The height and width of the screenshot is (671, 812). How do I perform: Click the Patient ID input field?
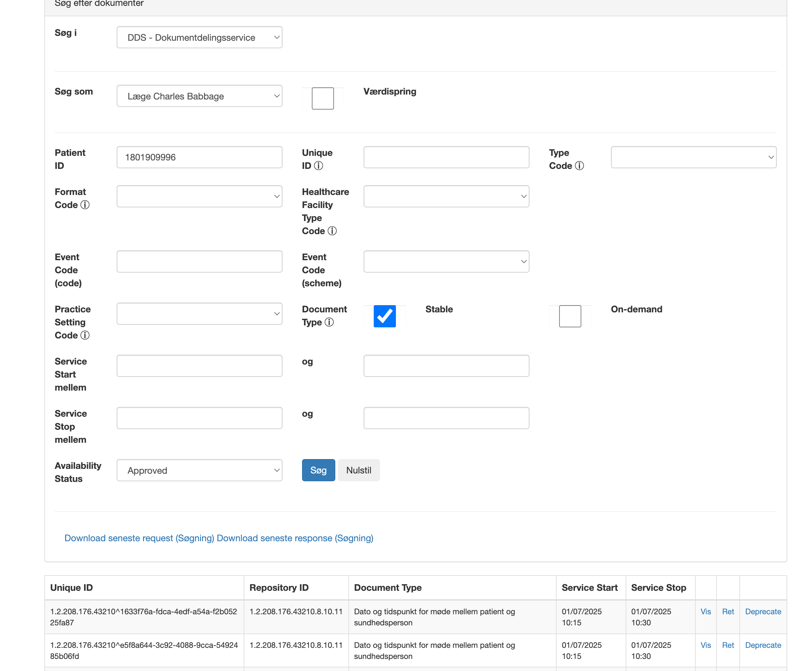coord(199,157)
